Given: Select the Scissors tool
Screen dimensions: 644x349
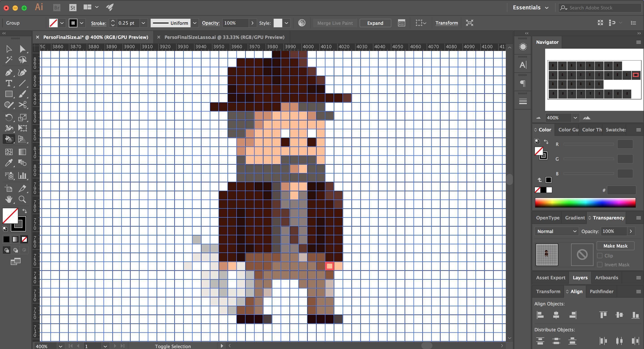Looking at the screenshot, I should click(x=23, y=105).
